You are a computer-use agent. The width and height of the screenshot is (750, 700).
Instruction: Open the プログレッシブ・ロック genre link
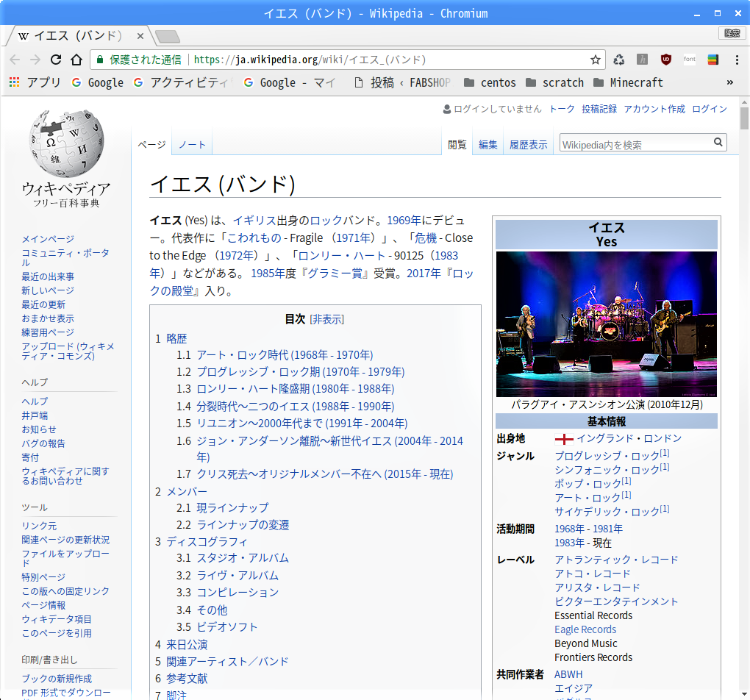pyautogui.click(x=607, y=455)
